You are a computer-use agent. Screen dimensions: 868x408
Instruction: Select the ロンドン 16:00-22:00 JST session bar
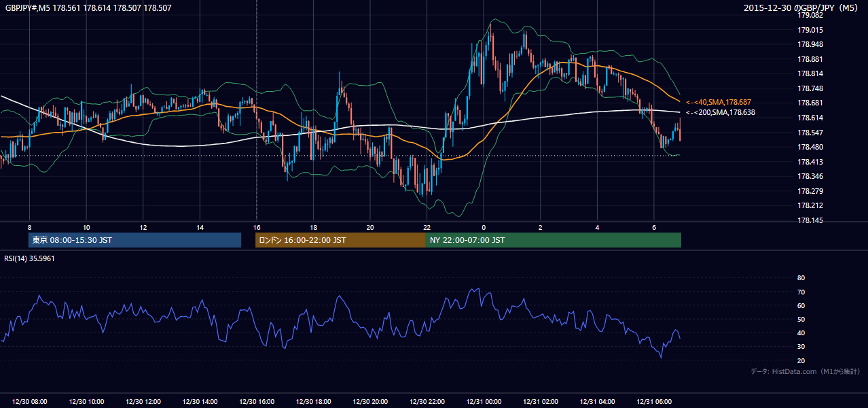click(x=340, y=240)
